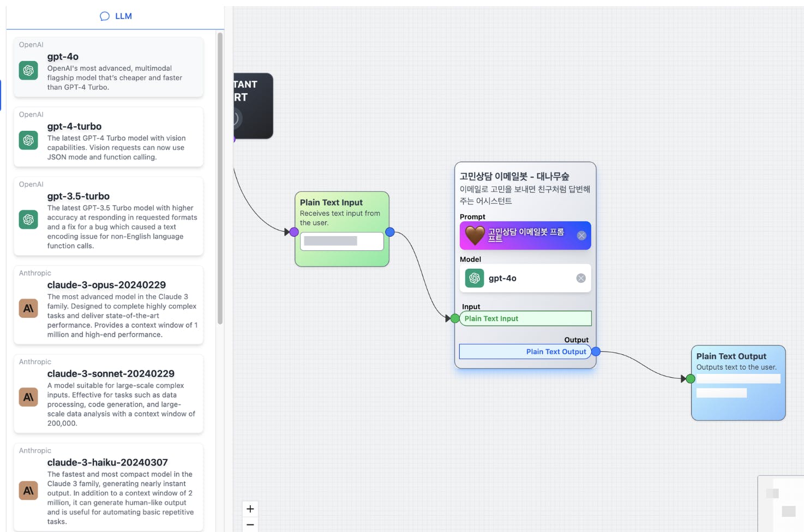This screenshot has height=532, width=804.
Task: Click "Receives text input from the user." description
Action: pos(340,218)
